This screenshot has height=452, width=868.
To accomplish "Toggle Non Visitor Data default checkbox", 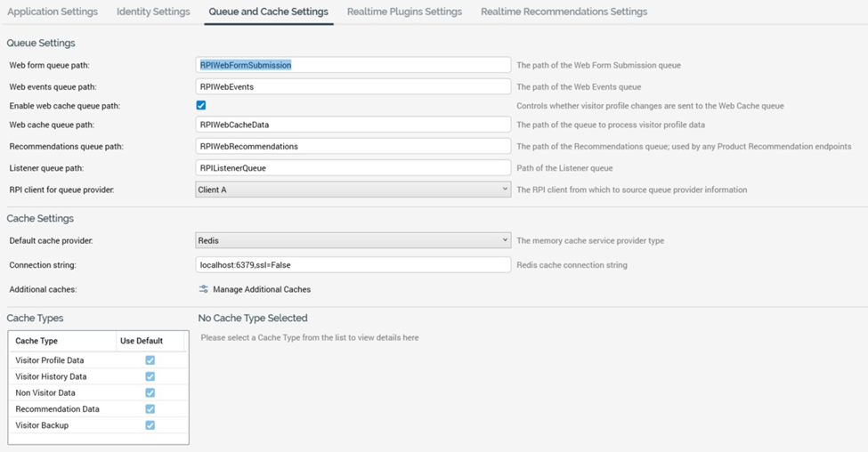I will click(150, 392).
